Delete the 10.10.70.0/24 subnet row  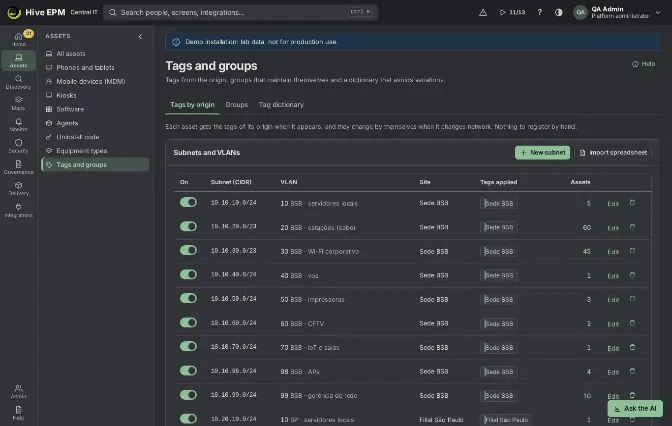pos(632,347)
